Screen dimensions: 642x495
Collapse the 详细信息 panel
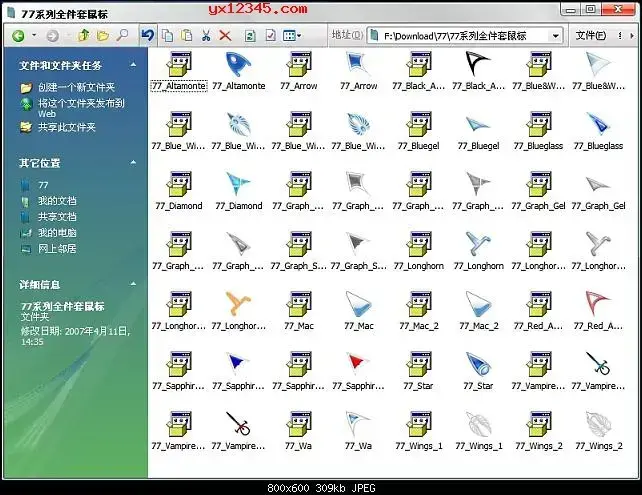(133, 284)
